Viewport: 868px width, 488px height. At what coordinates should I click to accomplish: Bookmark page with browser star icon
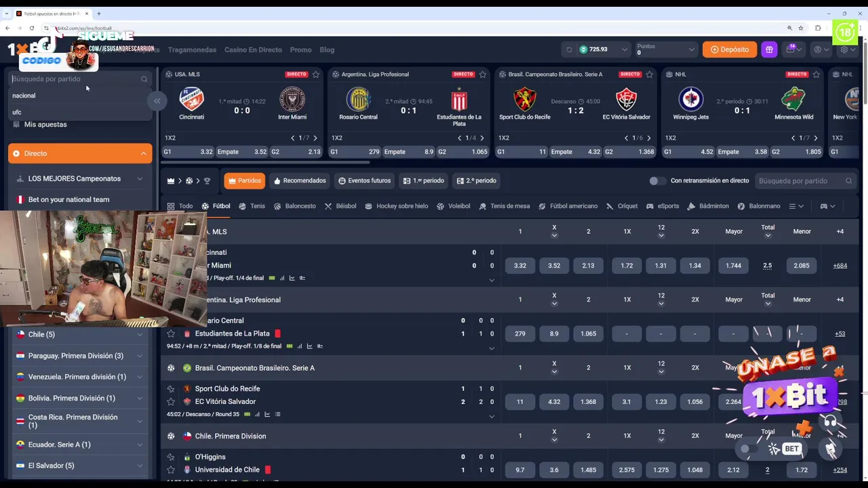point(801,28)
